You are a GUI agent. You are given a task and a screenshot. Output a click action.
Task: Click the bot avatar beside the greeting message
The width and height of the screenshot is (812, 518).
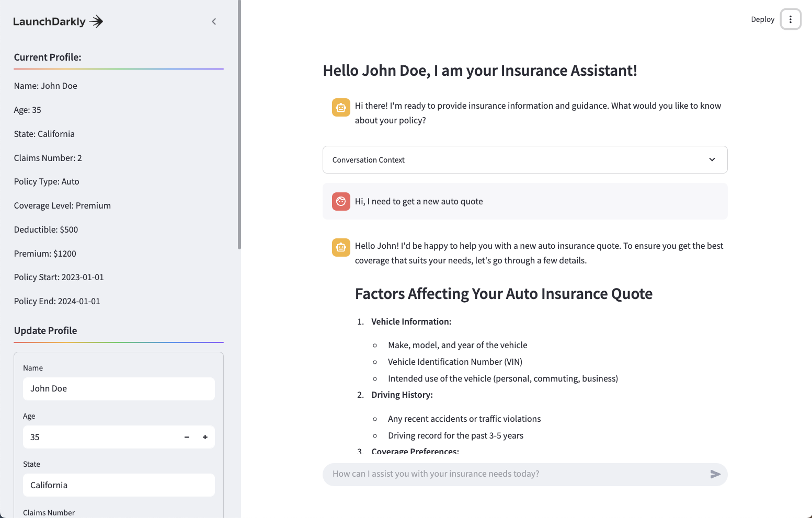click(x=341, y=107)
